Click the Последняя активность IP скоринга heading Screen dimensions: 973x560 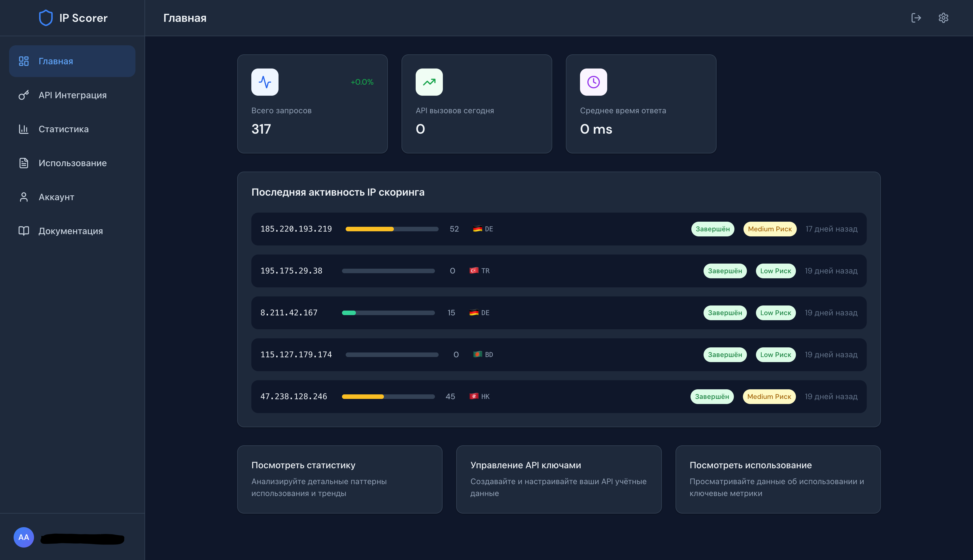coord(338,192)
